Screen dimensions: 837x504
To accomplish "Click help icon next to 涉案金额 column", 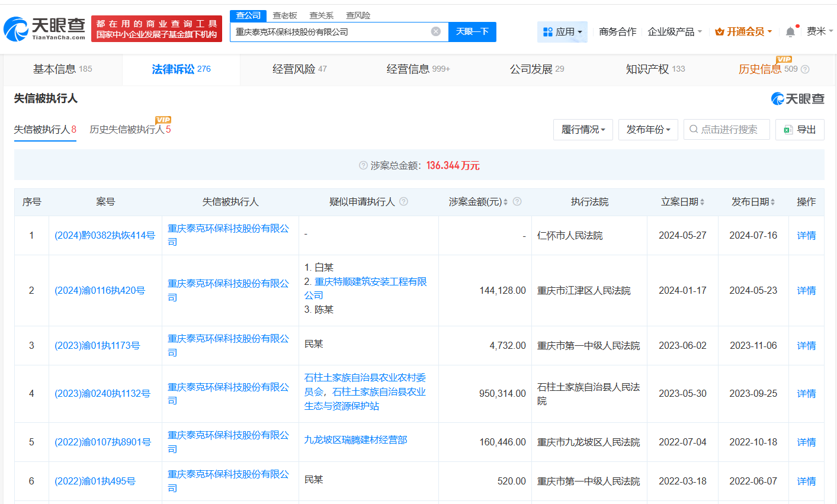I will coord(517,201).
